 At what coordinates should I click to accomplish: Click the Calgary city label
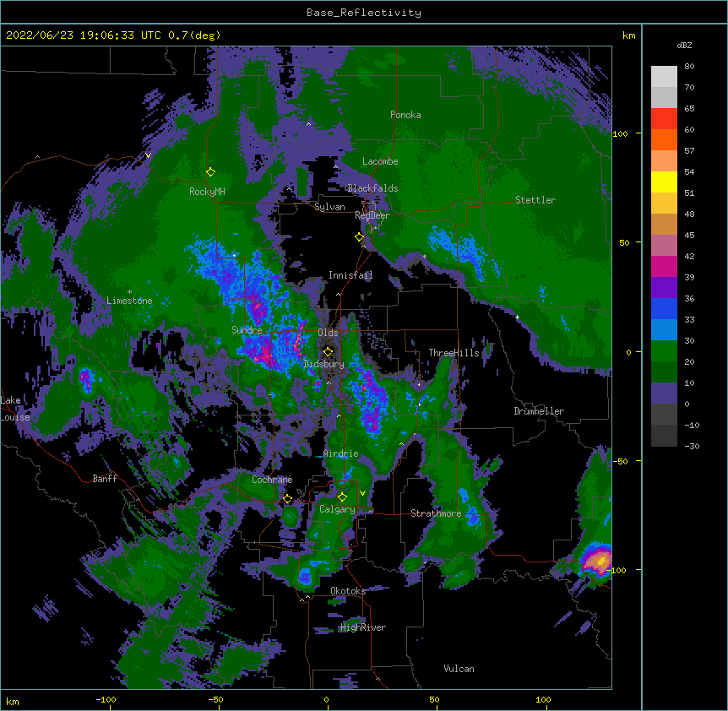click(x=337, y=509)
